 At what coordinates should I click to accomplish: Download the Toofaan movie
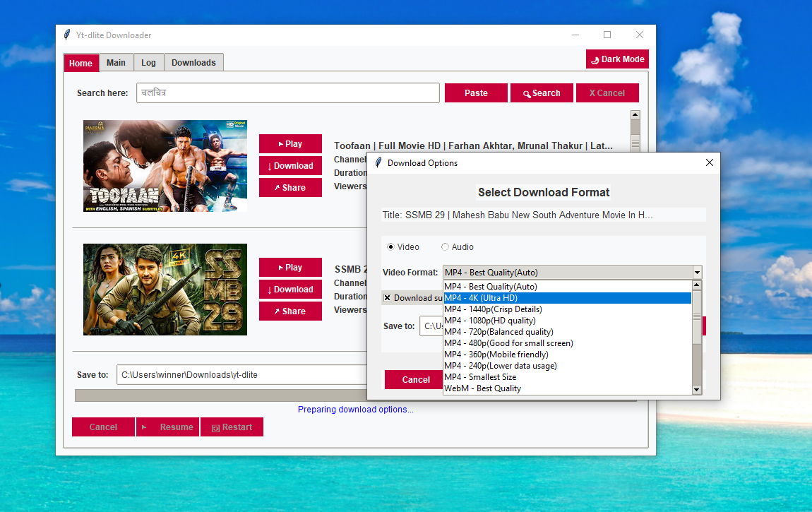pyautogui.click(x=290, y=166)
